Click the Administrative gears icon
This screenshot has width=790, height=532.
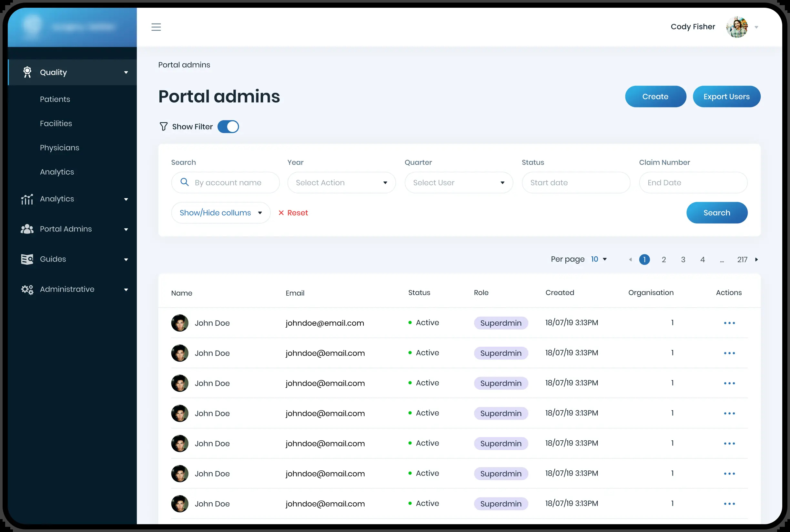(x=27, y=290)
